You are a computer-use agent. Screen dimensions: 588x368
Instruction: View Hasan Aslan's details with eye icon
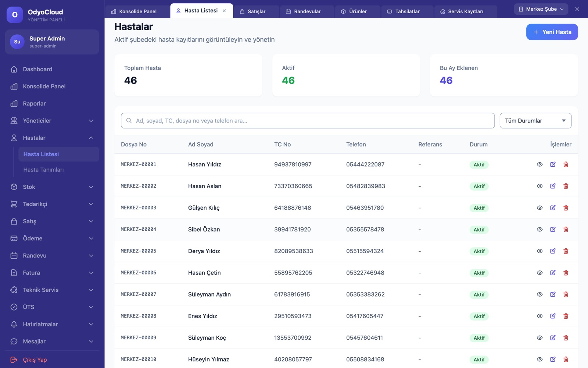point(539,186)
